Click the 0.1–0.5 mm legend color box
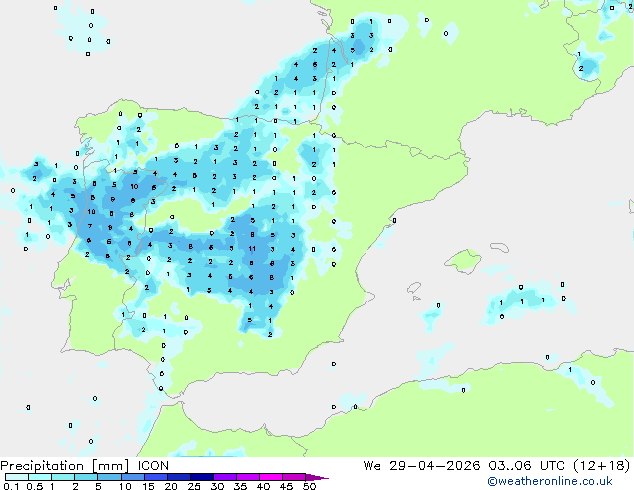 pos(17,477)
